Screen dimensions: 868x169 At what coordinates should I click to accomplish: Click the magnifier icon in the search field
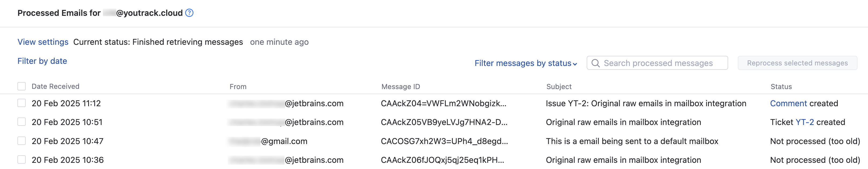(596, 63)
